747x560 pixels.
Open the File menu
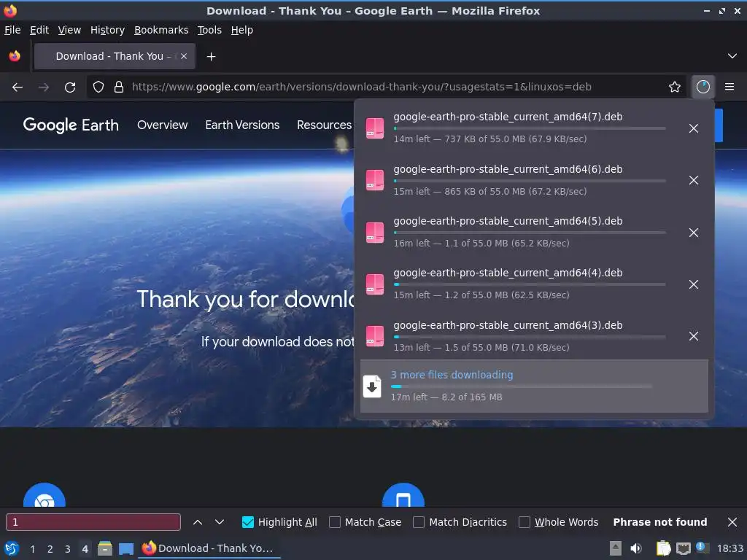click(x=12, y=30)
